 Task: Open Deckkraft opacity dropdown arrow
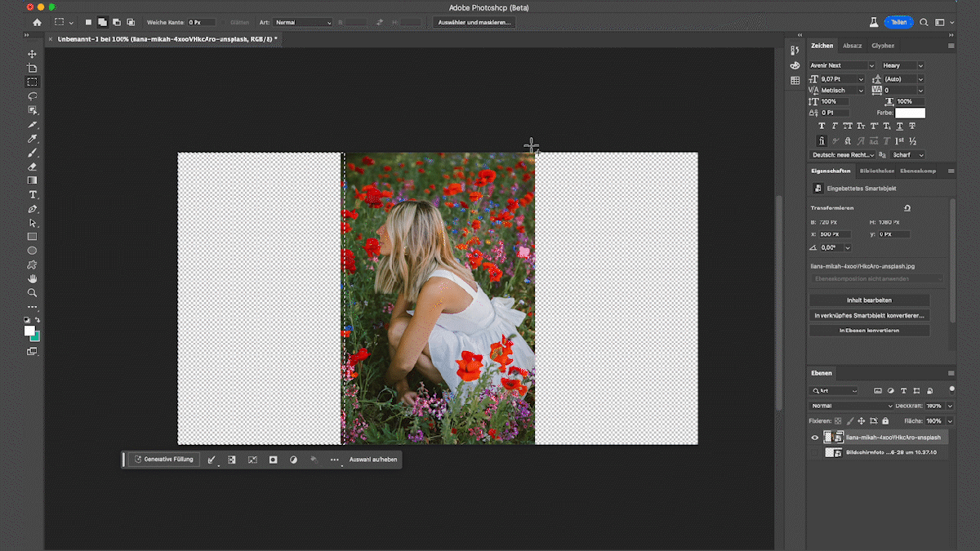click(948, 406)
